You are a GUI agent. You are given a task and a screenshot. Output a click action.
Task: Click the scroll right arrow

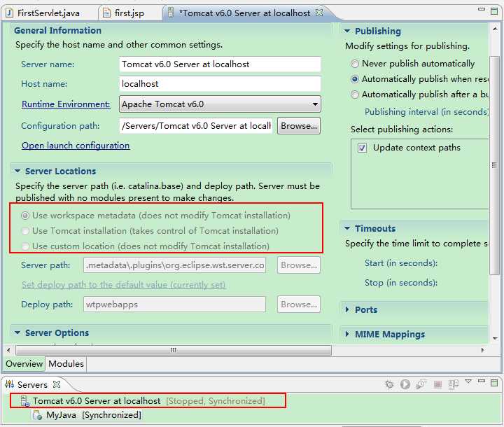coord(482,350)
